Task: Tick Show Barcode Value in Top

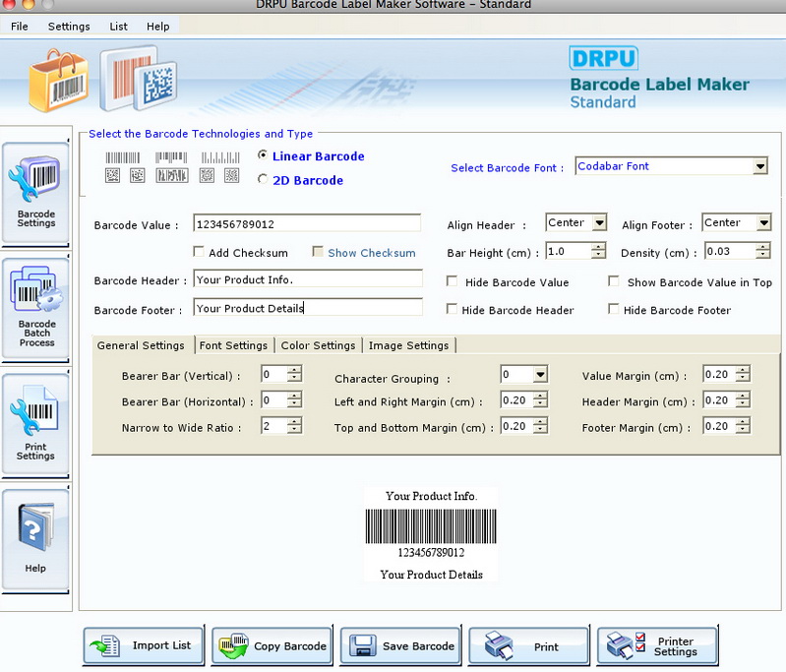Action: (x=614, y=282)
